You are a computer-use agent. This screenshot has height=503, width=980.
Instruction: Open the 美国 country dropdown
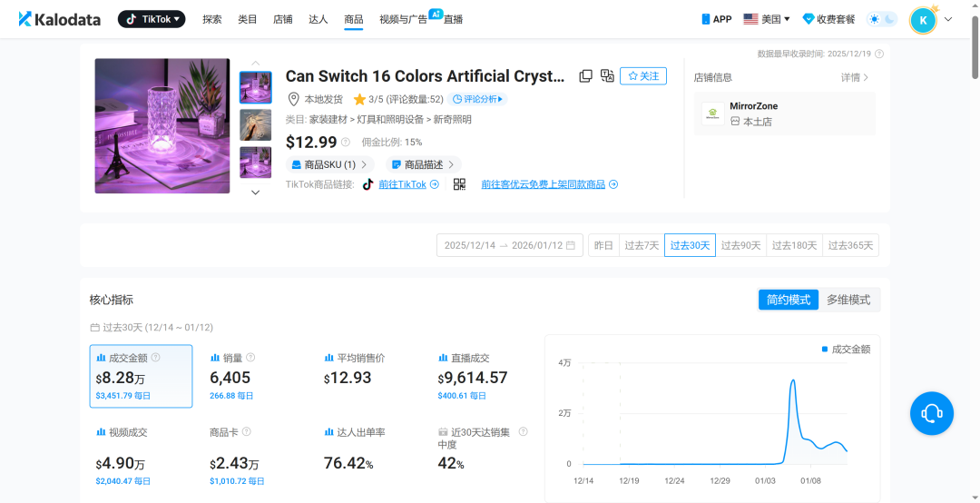767,19
